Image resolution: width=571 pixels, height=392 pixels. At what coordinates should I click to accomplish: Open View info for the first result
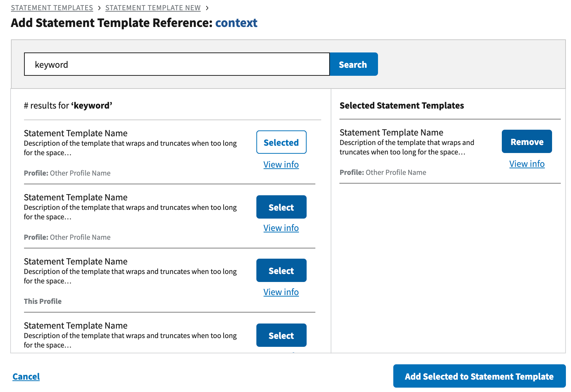[x=281, y=165]
